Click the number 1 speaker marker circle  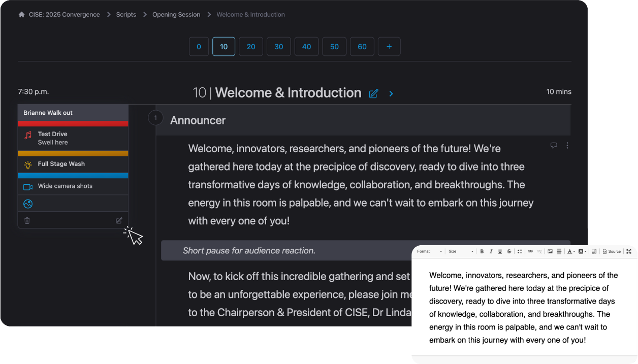pyautogui.click(x=155, y=118)
